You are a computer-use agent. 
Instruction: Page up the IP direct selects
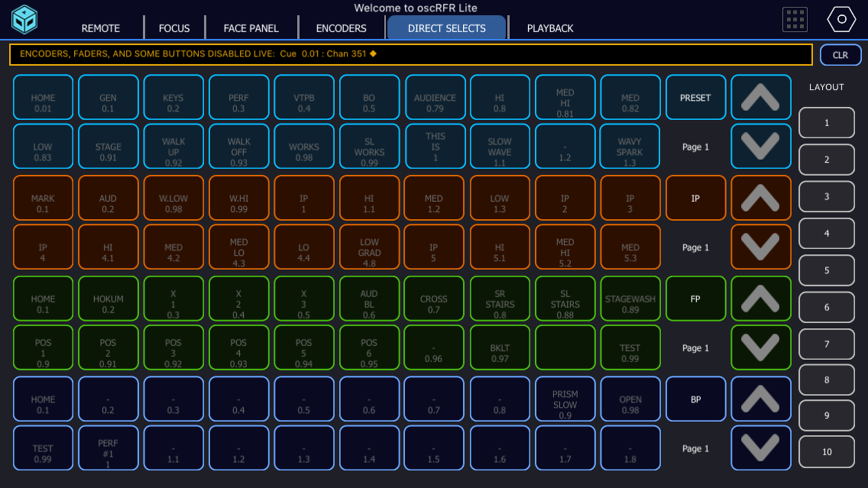pyautogui.click(x=760, y=198)
